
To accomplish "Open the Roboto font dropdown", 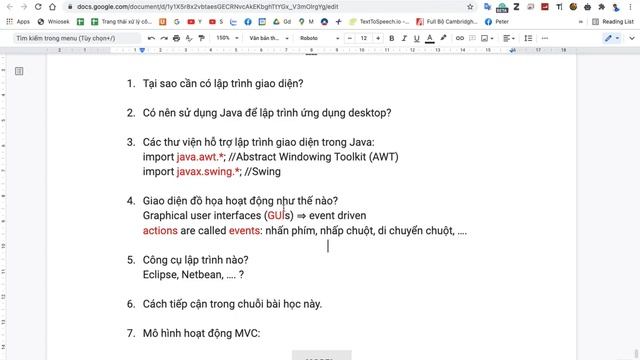I will pyautogui.click(x=319, y=38).
